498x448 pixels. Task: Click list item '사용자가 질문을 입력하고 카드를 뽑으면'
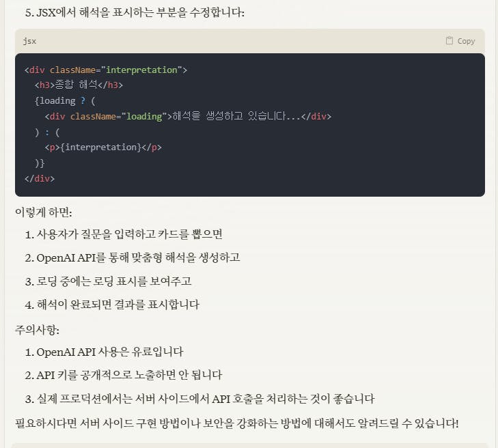pyautogui.click(x=129, y=234)
